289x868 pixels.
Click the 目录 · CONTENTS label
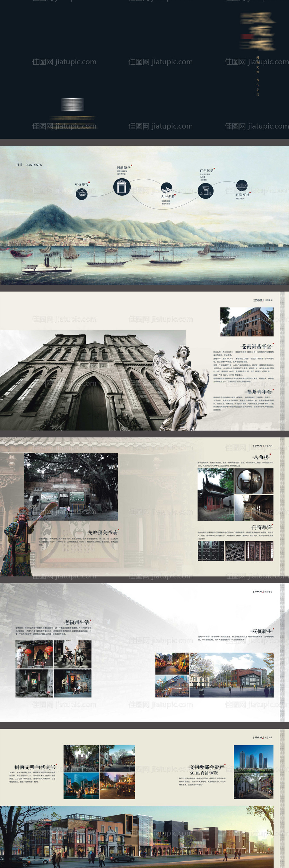[29, 165]
